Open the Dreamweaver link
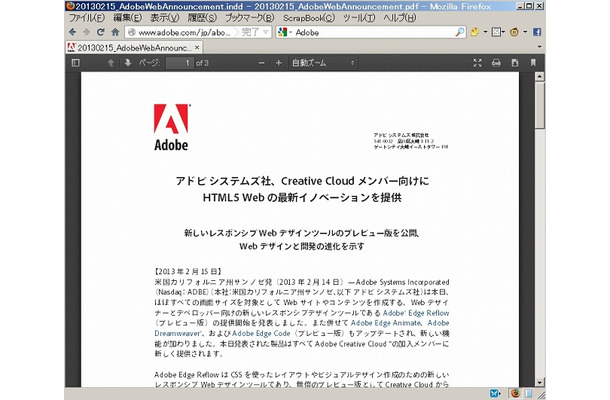This screenshot has width=610, height=400. [177, 333]
